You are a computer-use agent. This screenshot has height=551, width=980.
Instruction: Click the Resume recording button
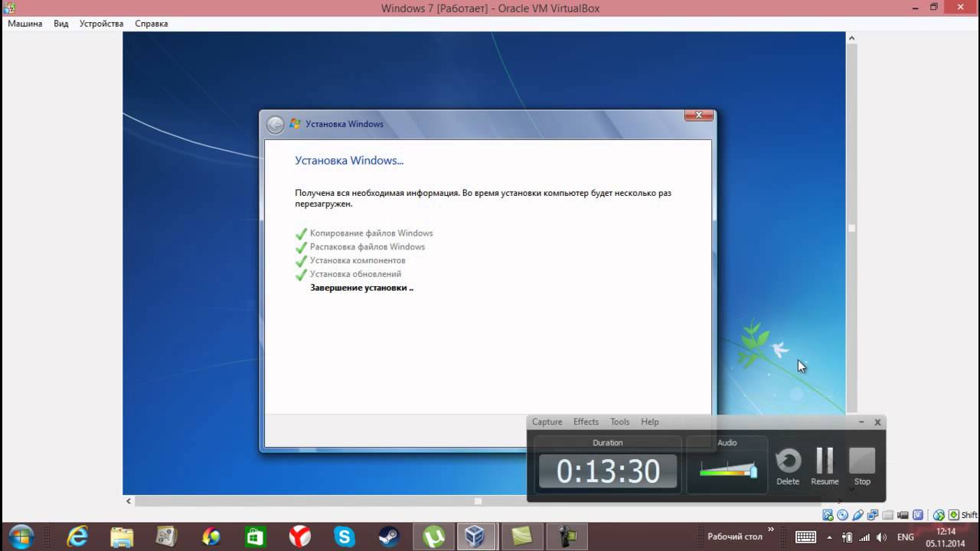(x=825, y=467)
